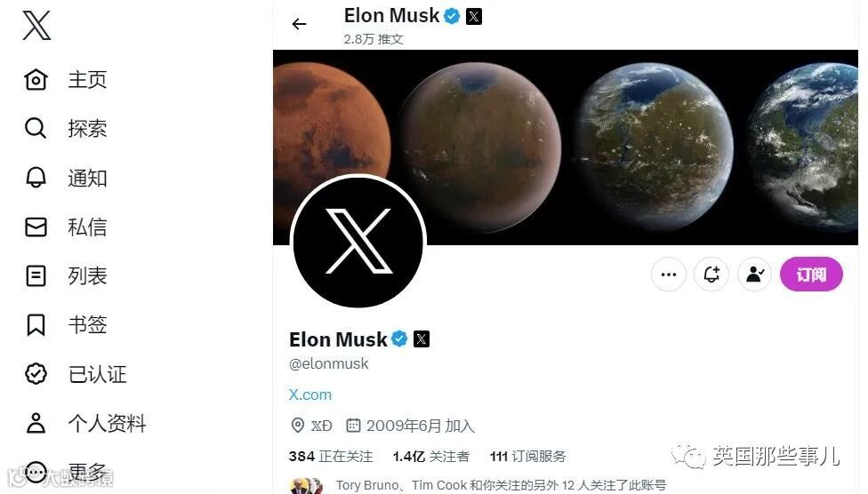868x494 pixels.
Task: Open the X.com profile link
Action: pos(310,394)
